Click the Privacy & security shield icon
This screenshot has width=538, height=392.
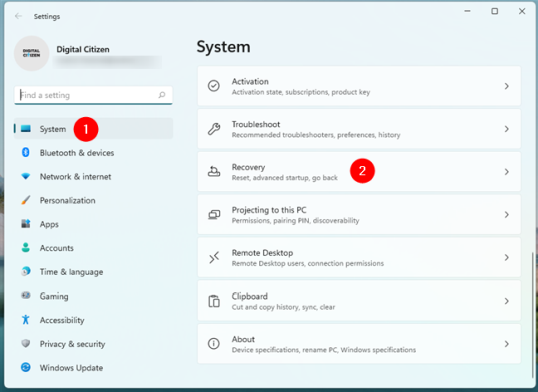coord(26,343)
